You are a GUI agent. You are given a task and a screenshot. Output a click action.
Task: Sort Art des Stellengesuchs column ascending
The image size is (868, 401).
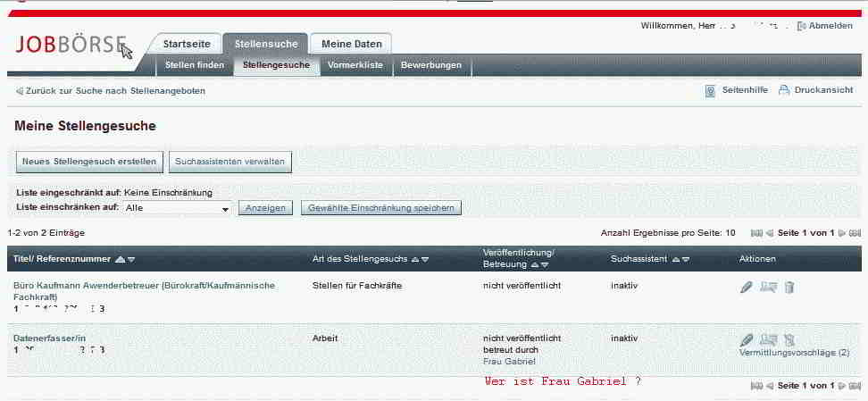point(413,259)
